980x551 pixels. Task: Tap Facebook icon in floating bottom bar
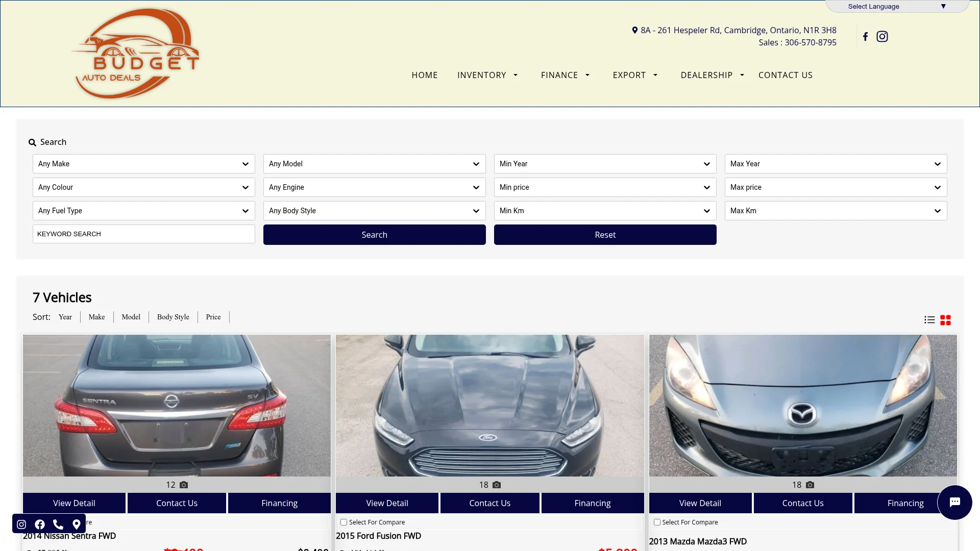(x=40, y=524)
